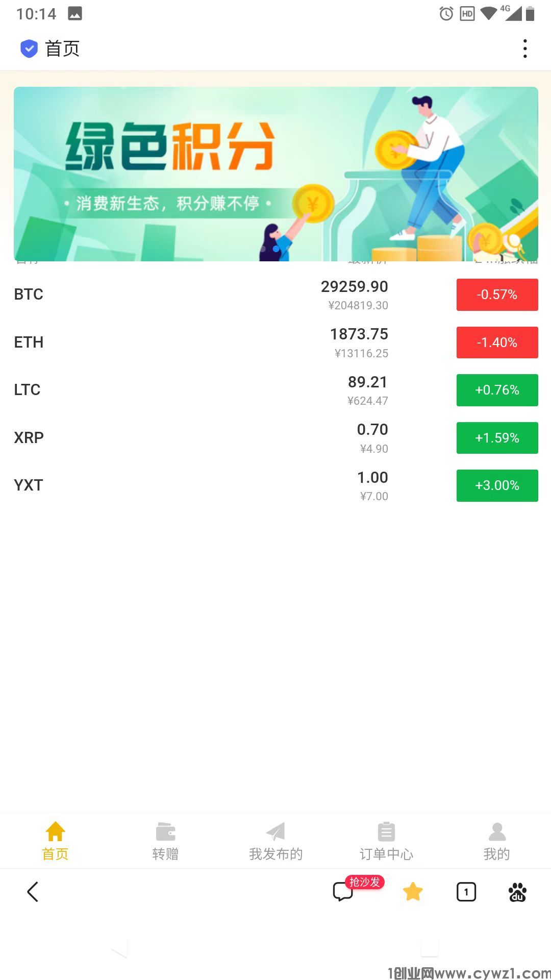Open the alarm clock status icon

(446, 14)
